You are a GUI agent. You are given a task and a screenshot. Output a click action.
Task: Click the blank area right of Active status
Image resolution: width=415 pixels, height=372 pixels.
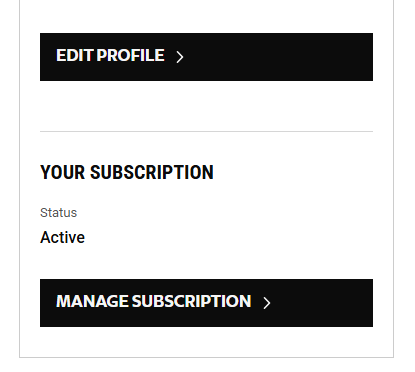pyautogui.click(x=230, y=237)
